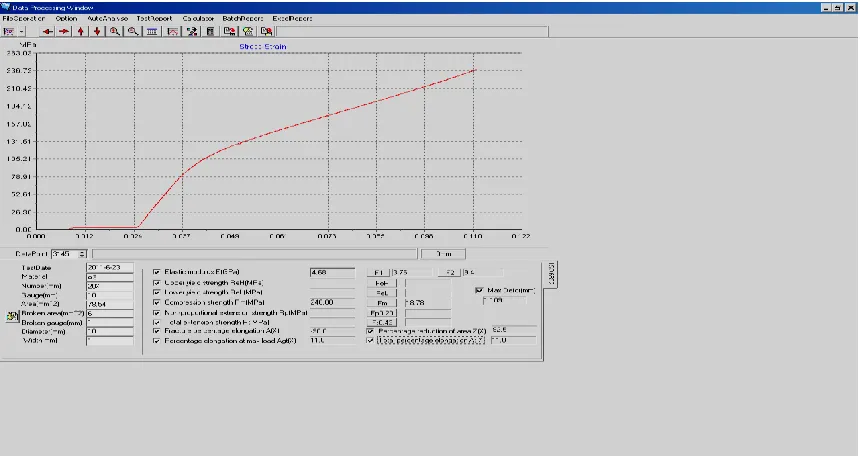Viewport: 860px width, 456px height.
Task: Click the button right of the DataPoint bar
Action: click(444, 254)
